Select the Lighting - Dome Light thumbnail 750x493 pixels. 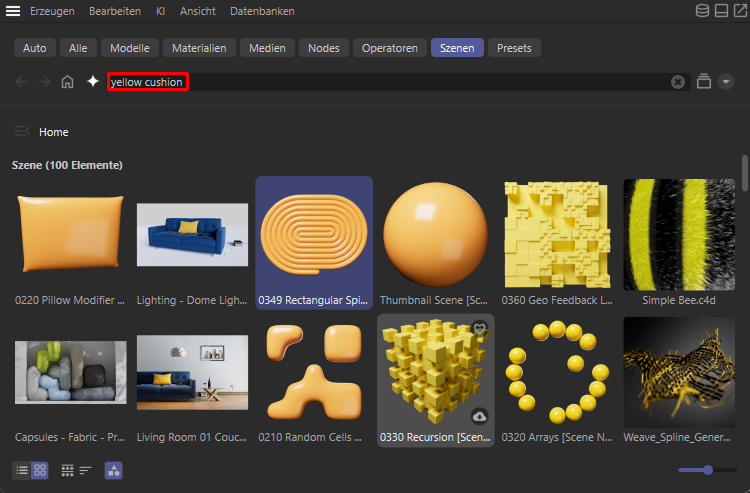click(x=192, y=234)
